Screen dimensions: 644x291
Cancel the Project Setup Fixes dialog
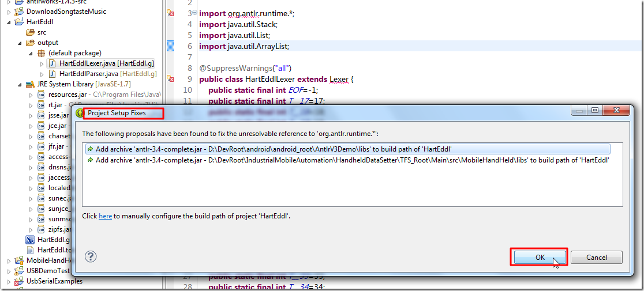pyautogui.click(x=596, y=258)
